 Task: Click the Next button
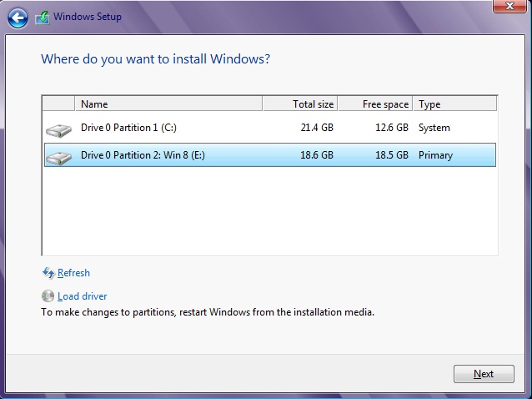pyautogui.click(x=484, y=374)
